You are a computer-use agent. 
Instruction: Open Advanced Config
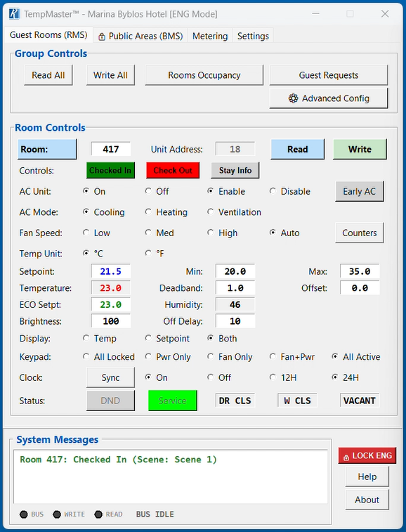[328, 98]
